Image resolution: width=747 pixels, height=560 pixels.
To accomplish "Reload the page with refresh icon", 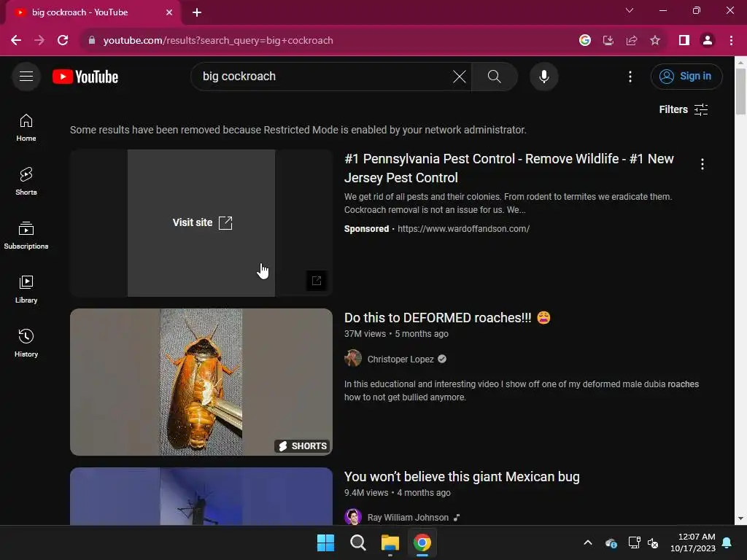I will point(63,41).
